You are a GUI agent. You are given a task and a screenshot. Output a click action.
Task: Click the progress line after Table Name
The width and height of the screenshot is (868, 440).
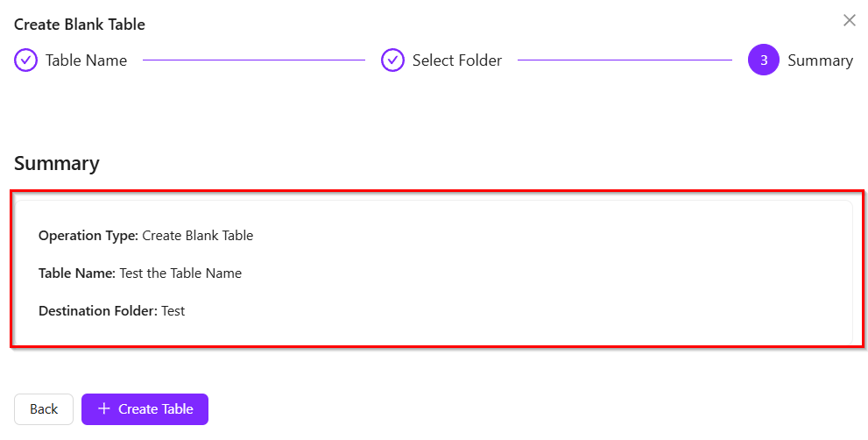click(x=253, y=60)
